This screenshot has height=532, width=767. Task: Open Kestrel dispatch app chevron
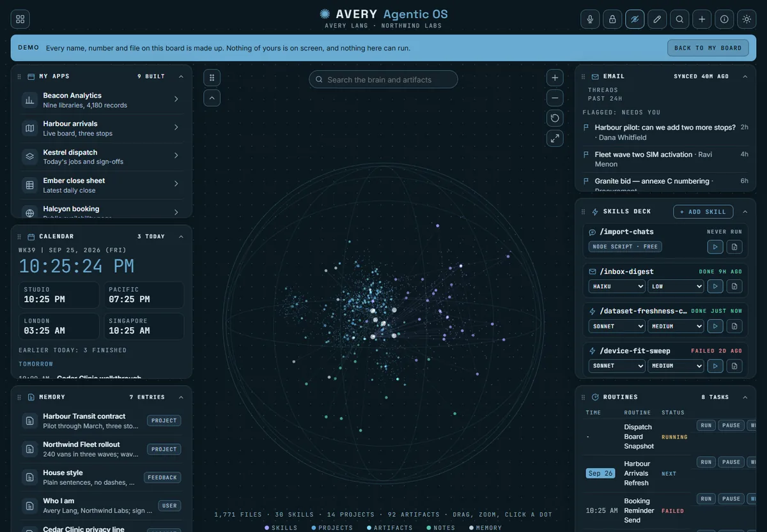pos(176,156)
